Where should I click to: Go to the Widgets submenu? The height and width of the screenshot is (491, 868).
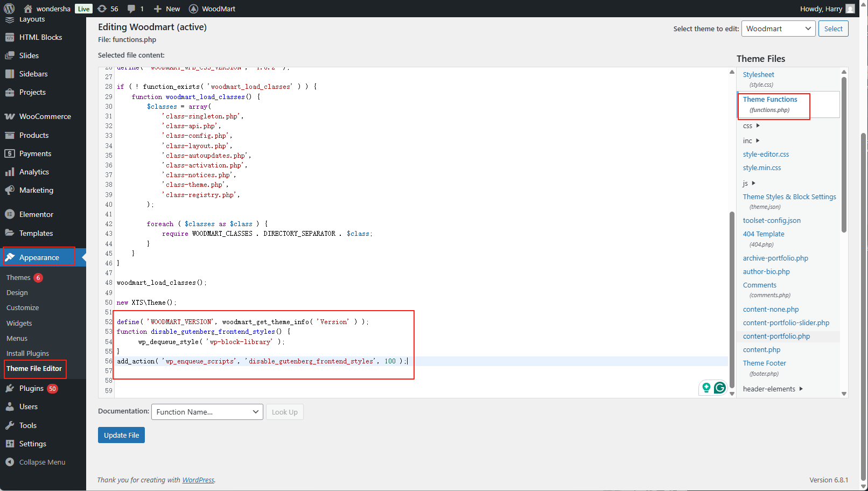click(19, 323)
